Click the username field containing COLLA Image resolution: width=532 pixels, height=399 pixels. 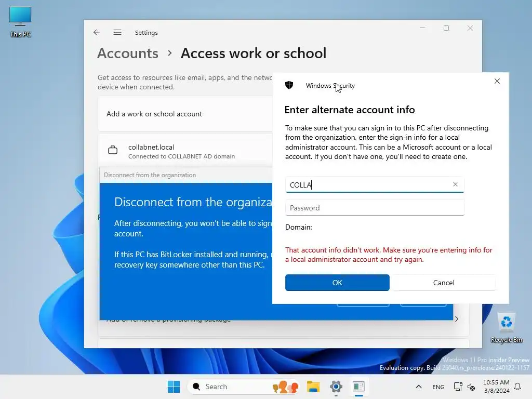point(375,184)
